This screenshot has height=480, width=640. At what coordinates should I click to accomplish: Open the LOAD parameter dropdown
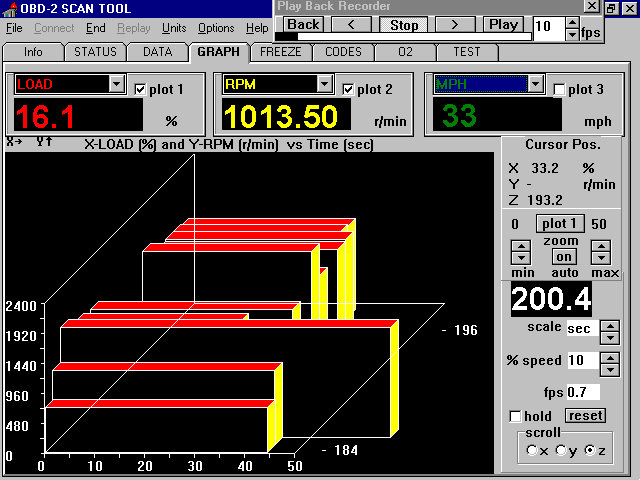pyautogui.click(x=116, y=85)
